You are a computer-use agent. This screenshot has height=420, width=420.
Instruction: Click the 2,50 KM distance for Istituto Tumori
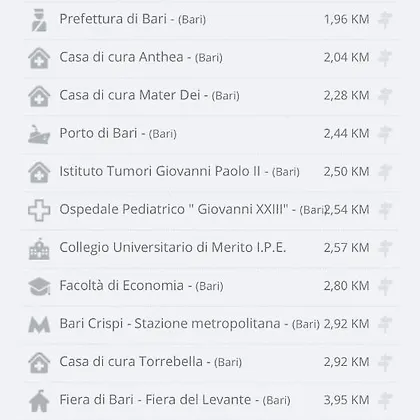pyautogui.click(x=346, y=172)
